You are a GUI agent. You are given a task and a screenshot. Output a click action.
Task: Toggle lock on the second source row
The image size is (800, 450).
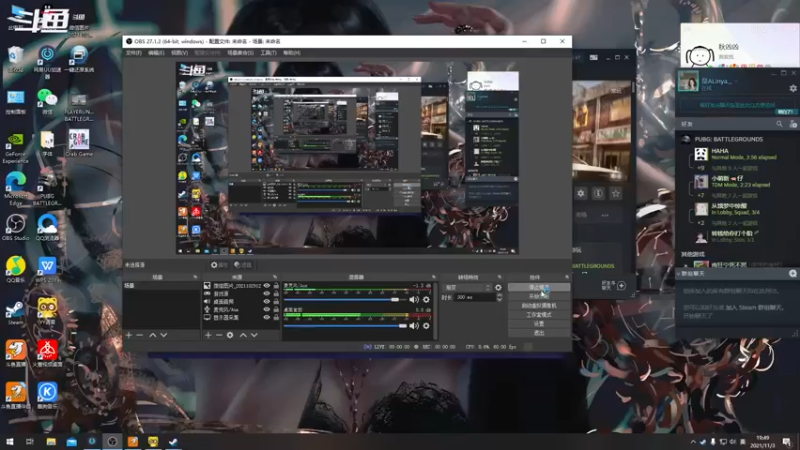pyautogui.click(x=276, y=294)
